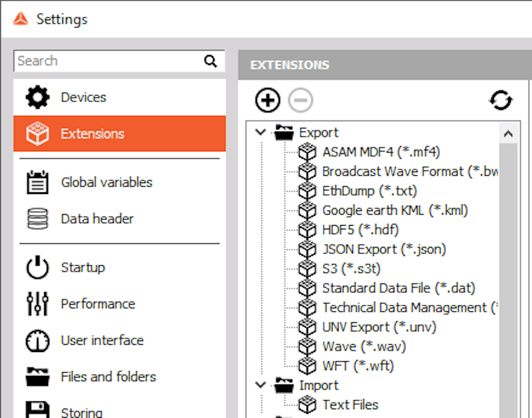Select the Extensions settings section
The image size is (532, 418).
[119, 134]
